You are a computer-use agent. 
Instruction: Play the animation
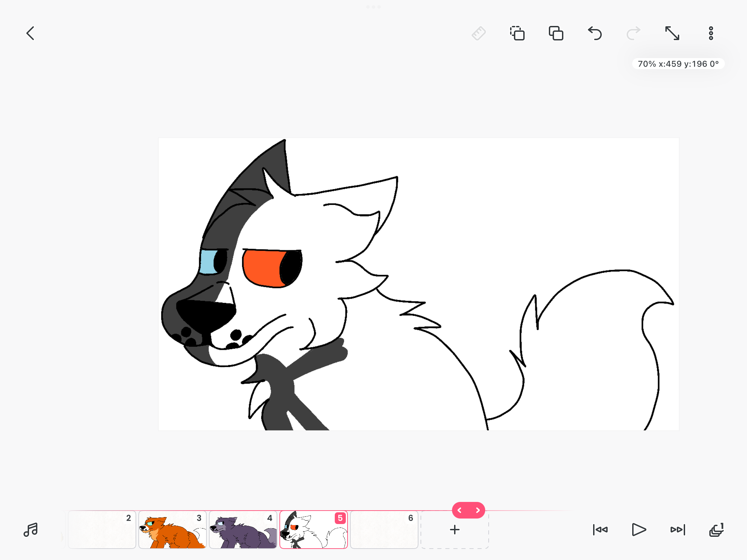coord(639,530)
